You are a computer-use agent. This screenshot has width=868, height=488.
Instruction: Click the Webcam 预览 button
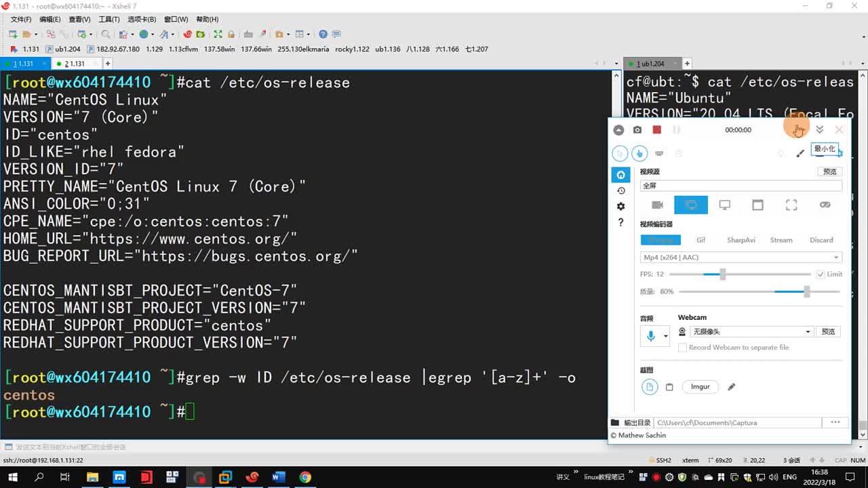click(829, 332)
